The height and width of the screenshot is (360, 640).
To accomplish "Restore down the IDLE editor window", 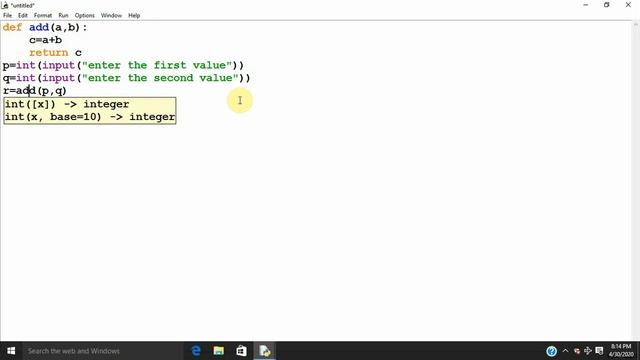I will click(x=607, y=5).
